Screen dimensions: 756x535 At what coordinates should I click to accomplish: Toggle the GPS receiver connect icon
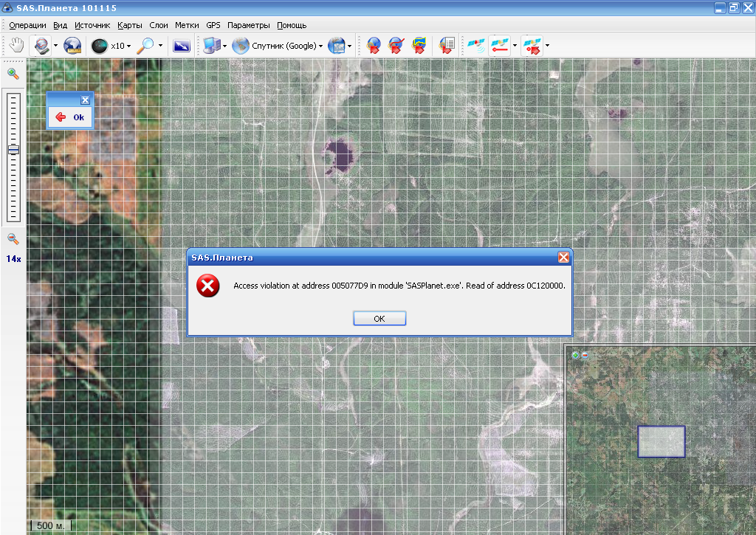pos(474,46)
